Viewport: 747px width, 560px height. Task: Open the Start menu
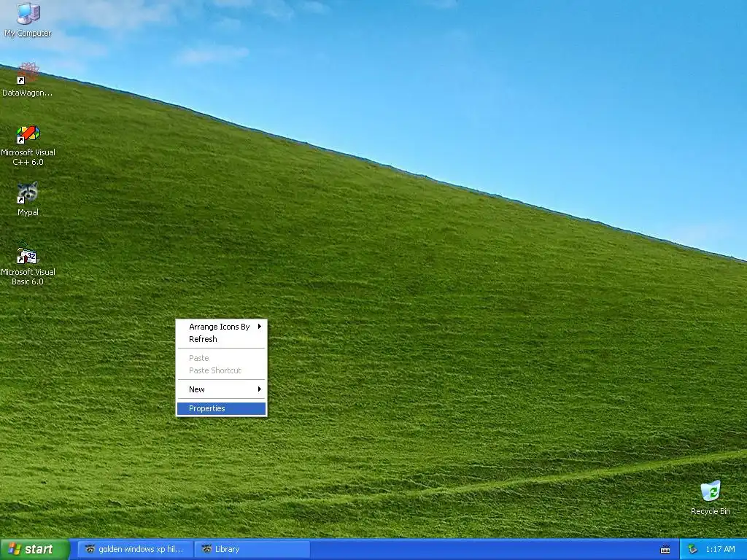point(34,549)
